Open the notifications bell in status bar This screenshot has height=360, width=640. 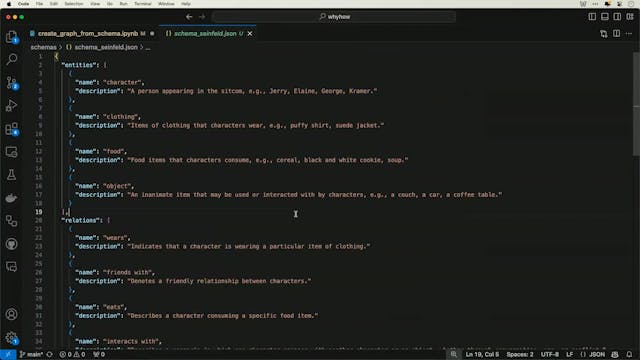click(x=629, y=354)
